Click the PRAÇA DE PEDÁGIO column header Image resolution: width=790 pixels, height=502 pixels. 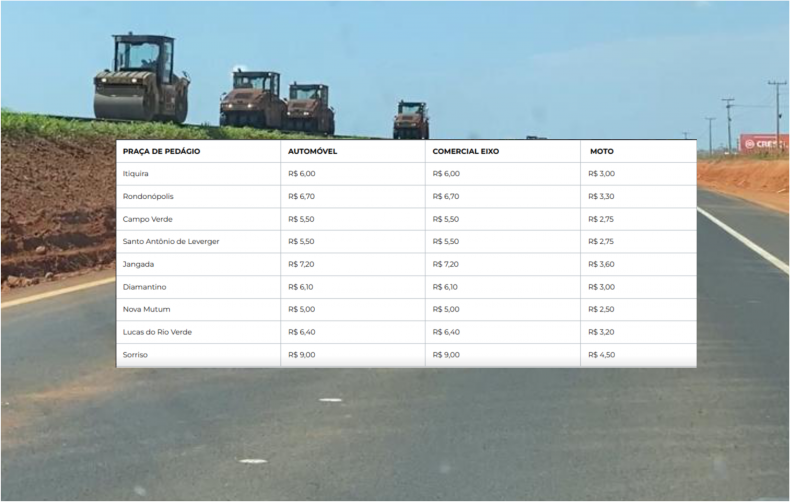[x=161, y=151]
